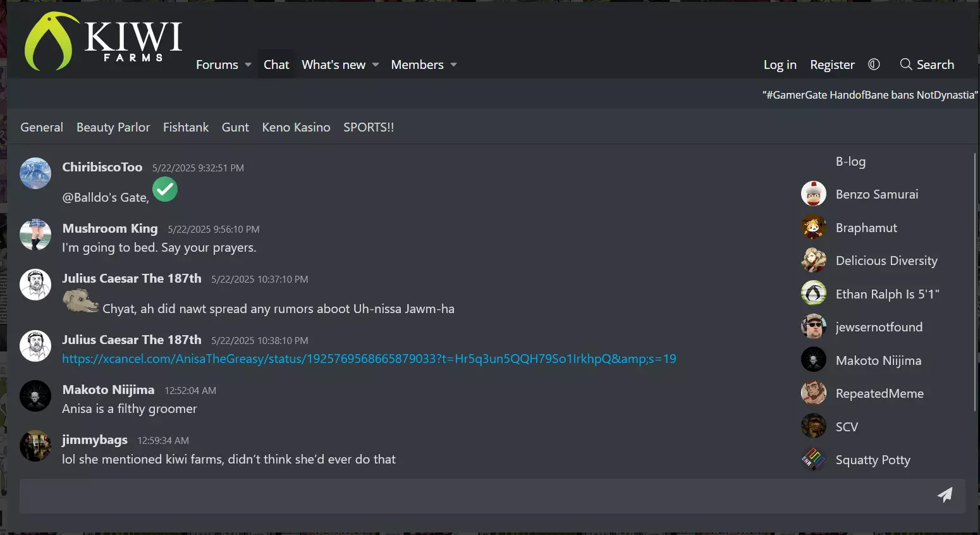980x535 pixels.
Task: Select Delicious Diversity name in user list
Action: coord(886,261)
